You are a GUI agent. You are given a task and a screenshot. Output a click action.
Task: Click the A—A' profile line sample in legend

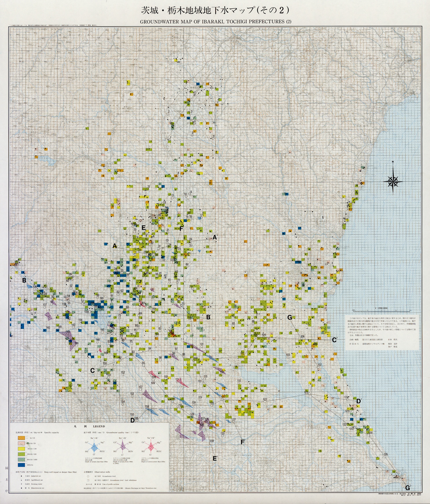click(89, 484)
